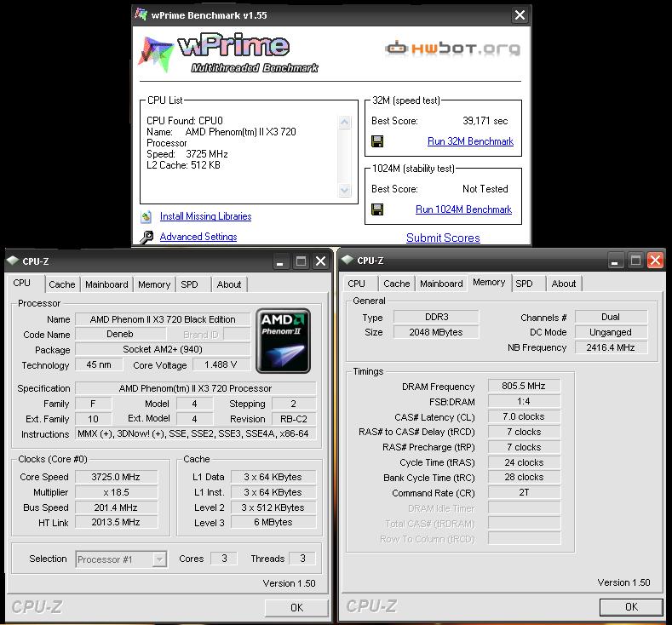Open Advanced Settings link

point(198,237)
